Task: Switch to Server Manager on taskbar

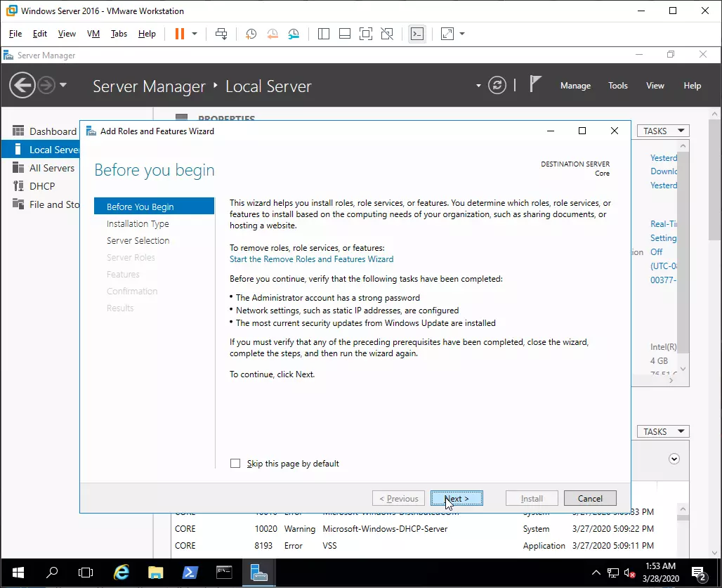Action: pos(258,573)
